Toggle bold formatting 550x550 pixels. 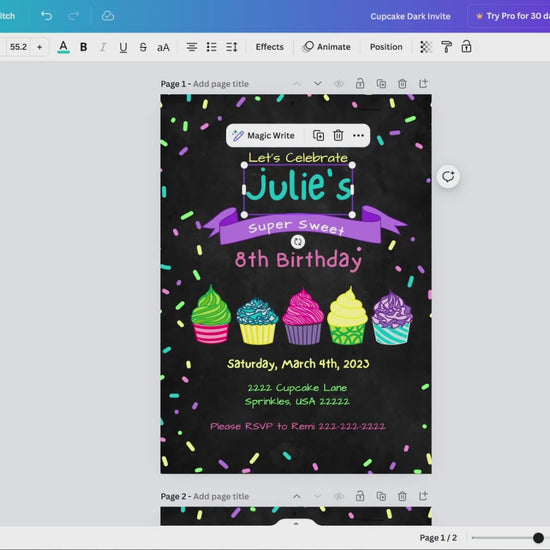(83, 47)
